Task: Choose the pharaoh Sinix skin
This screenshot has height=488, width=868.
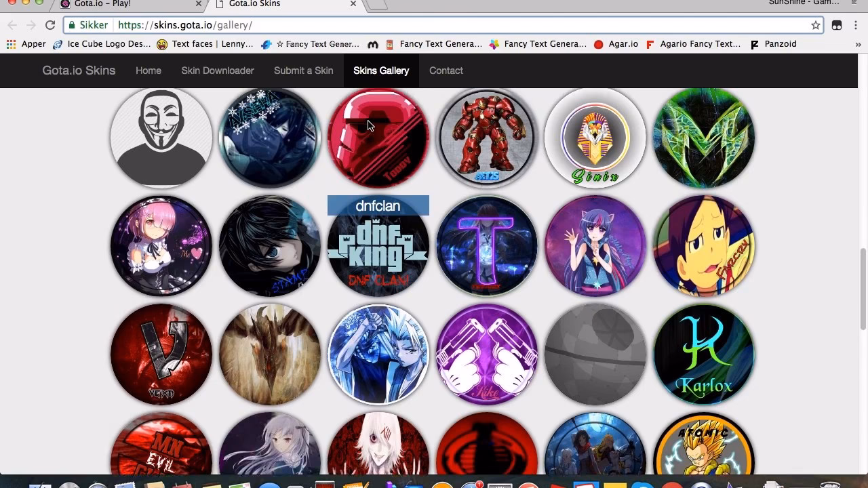Action: click(x=595, y=138)
